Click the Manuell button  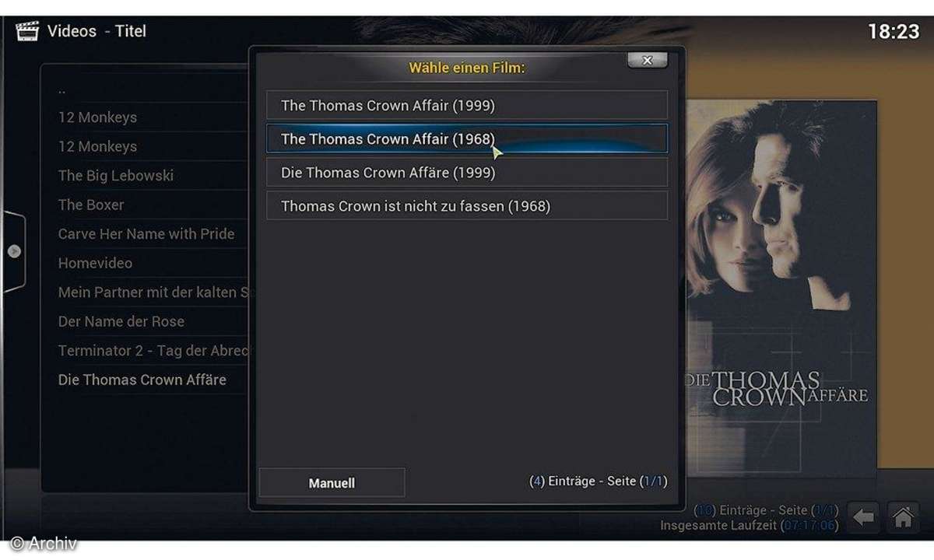pyautogui.click(x=332, y=483)
